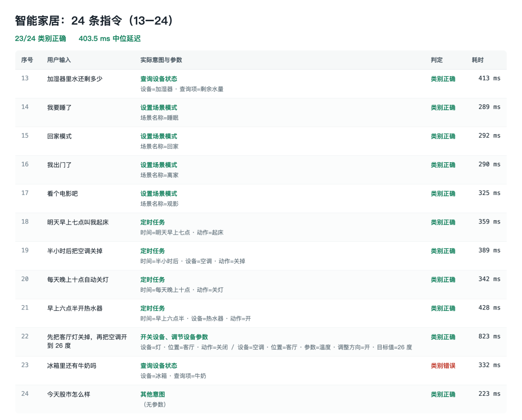Click the "413 ms" latency value
522x420 pixels.
(x=489, y=79)
